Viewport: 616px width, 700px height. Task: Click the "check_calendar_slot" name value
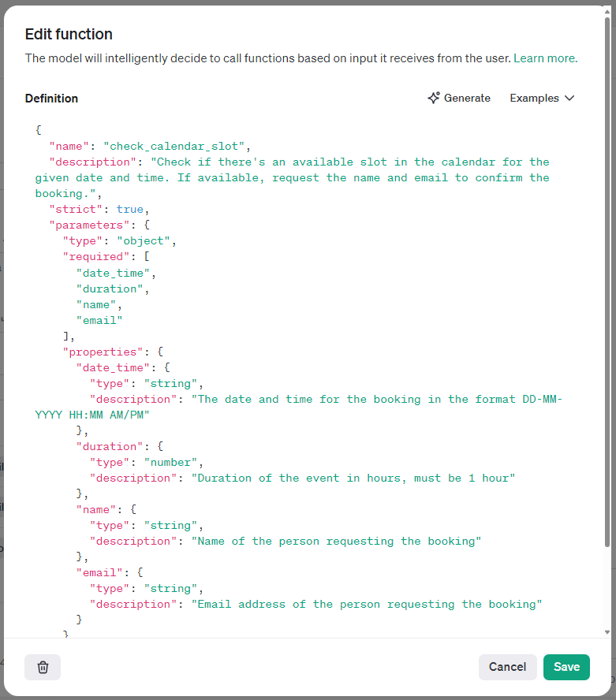(x=174, y=147)
